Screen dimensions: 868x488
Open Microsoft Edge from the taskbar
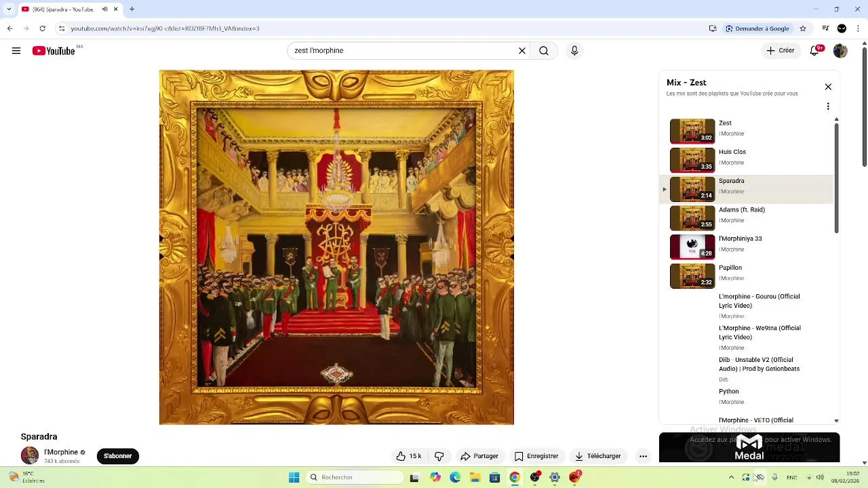tap(455, 477)
